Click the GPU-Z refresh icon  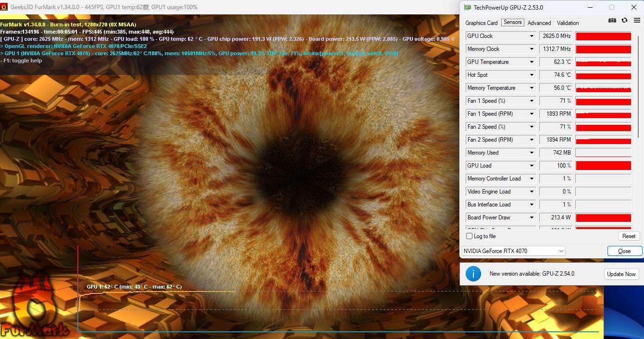[624, 20]
